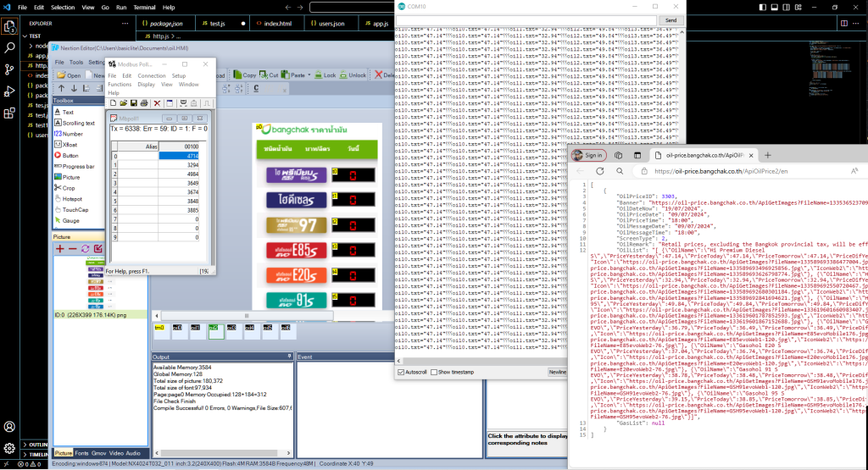
Task: Open the VS Code Selection menu
Action: point(63,7)
